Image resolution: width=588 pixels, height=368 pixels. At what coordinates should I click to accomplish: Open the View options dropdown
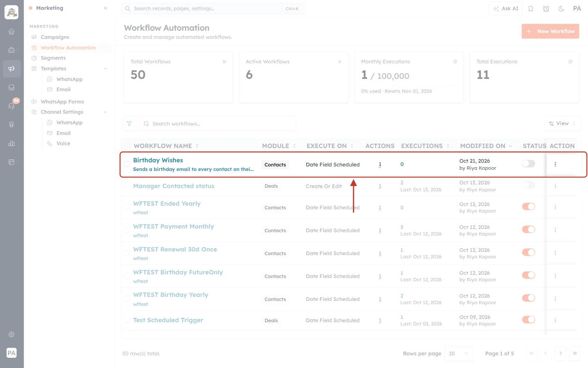(562, 123)
